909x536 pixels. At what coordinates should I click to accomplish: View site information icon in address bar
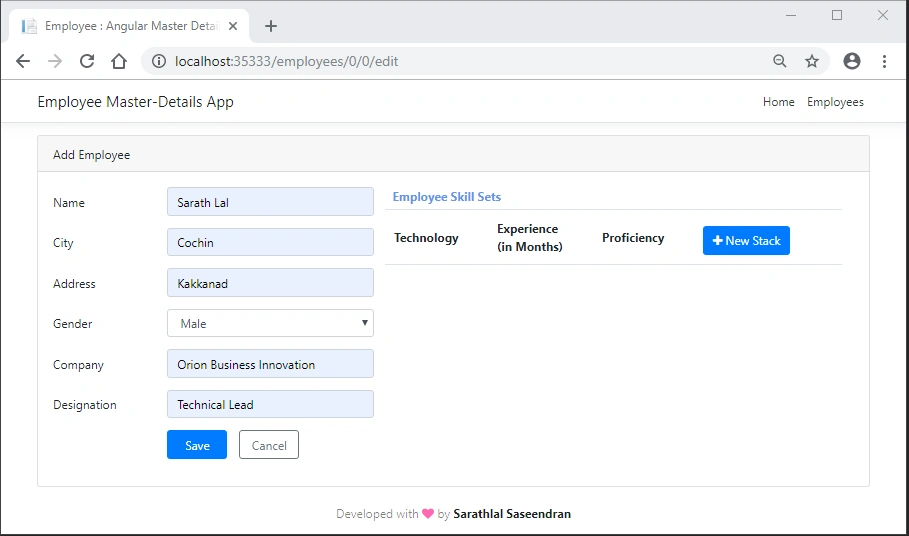[x=159, y=61]
